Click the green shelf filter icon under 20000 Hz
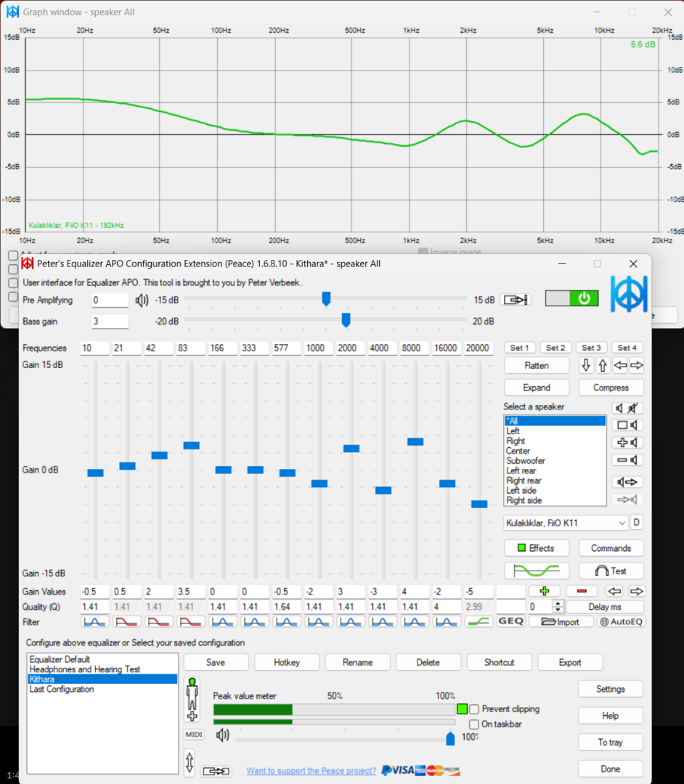This screenshot has height=784, width=684. point(479,622)
